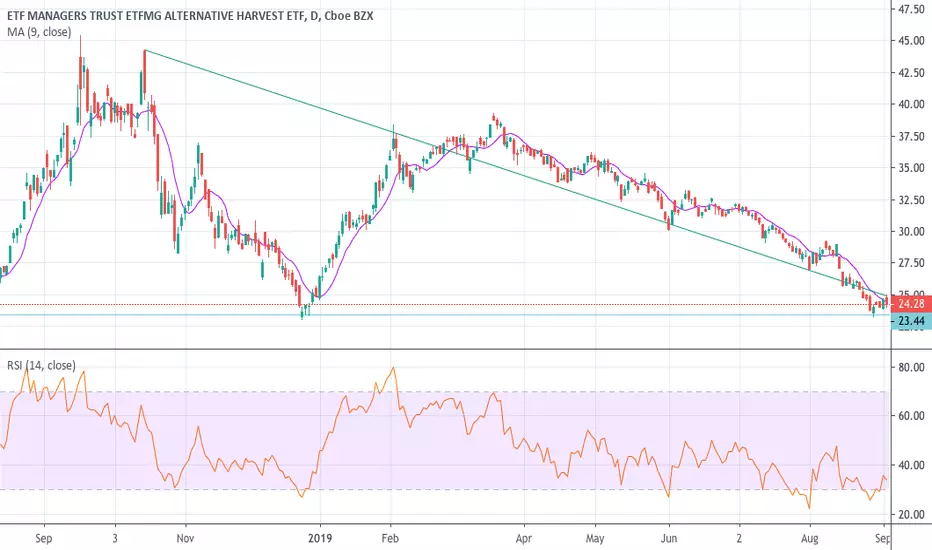Viewport: 932px width, 550px height.
Task: Click the 30.00 price axis label
Action: point(911,231)
